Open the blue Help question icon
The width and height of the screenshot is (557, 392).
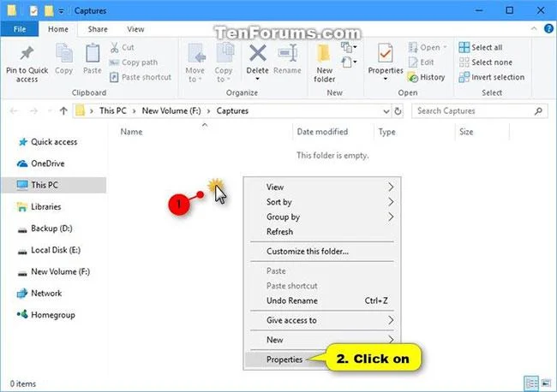point(548,28)
